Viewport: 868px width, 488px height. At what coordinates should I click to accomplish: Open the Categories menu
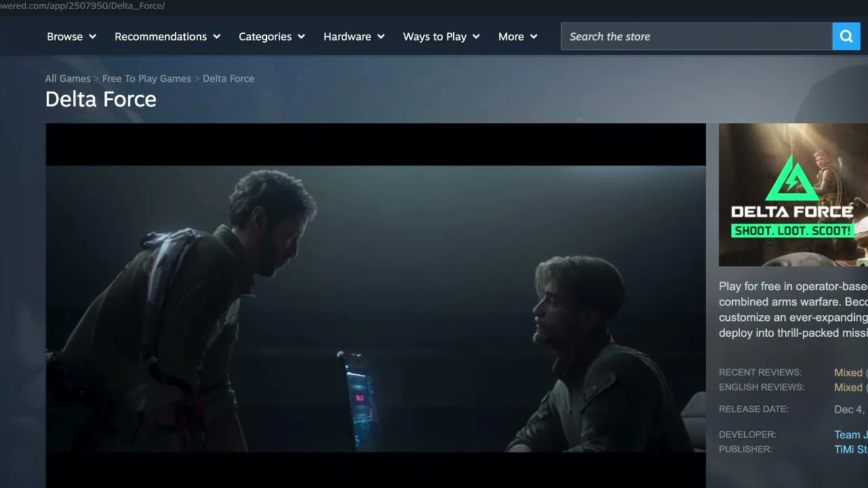coord(272,37)
